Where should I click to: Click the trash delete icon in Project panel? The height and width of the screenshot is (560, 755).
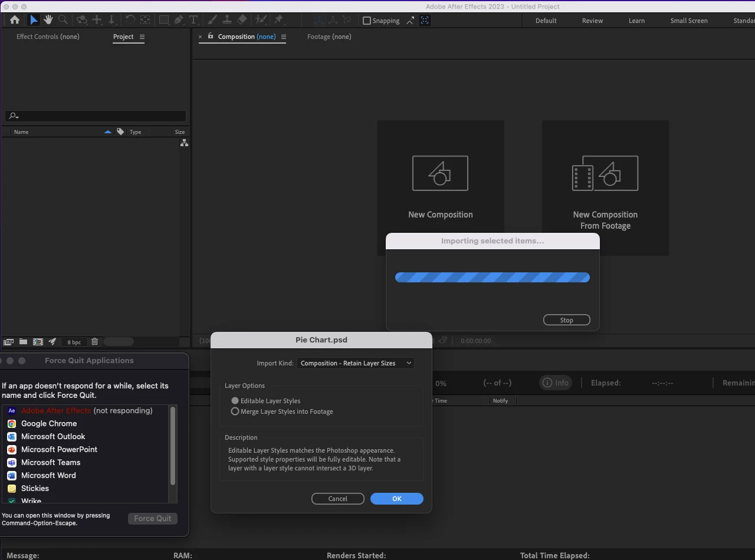pos(95,342)
